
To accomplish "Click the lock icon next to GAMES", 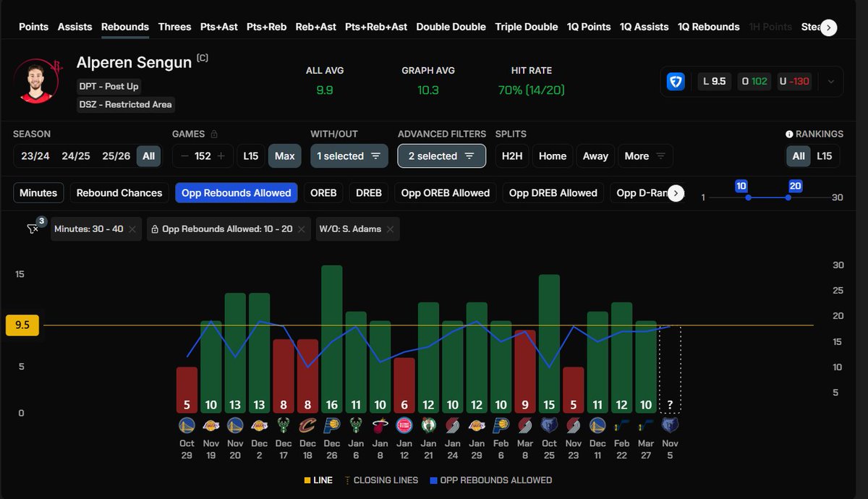I will coord(213,134).
